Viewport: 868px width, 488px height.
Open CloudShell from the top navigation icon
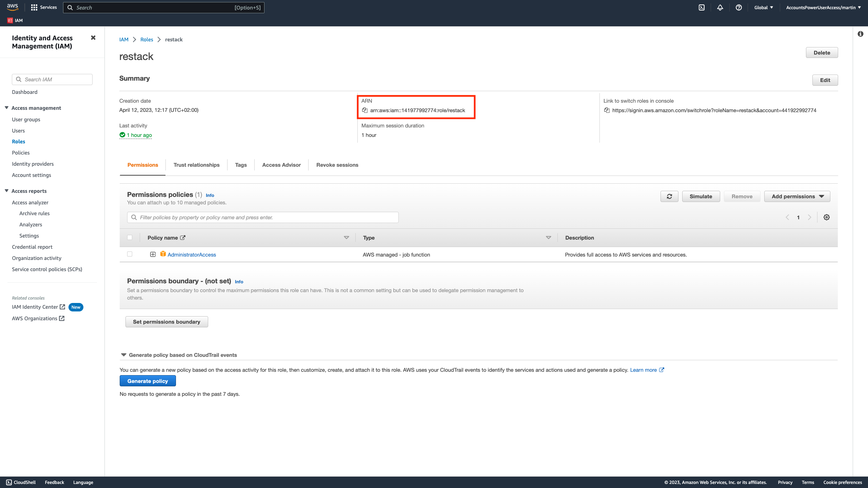tap(702, 7)
